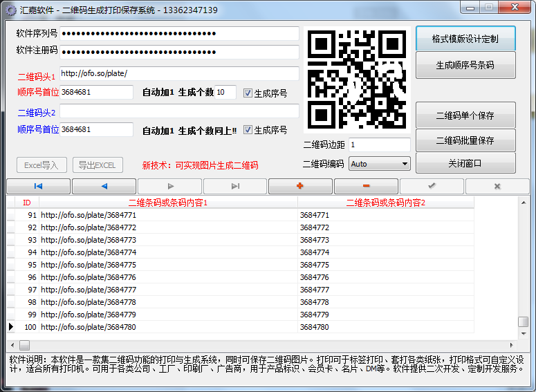
Task: Click the current-row indicator arrow at row 100
Action: (11, 327)
